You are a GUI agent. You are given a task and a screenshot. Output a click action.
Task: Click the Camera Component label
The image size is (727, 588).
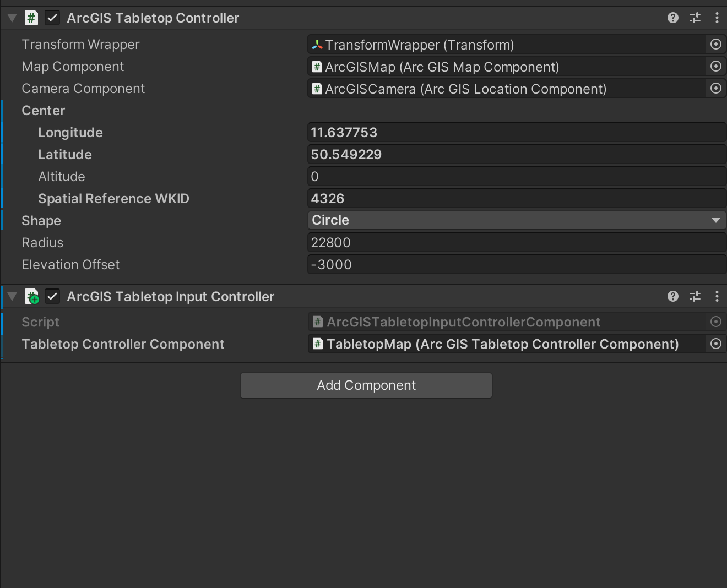point(83,89)
